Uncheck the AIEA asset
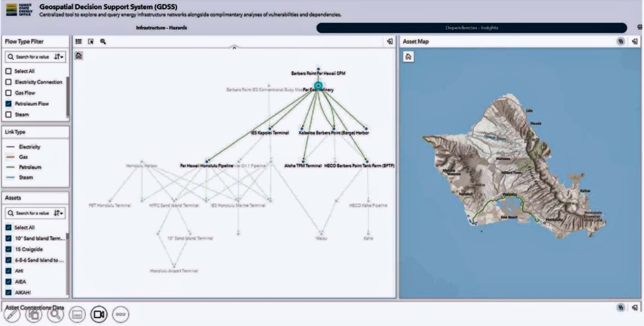The width and height of the screenshot is (644, 326). pyautogui.click(x=8, y=282)
